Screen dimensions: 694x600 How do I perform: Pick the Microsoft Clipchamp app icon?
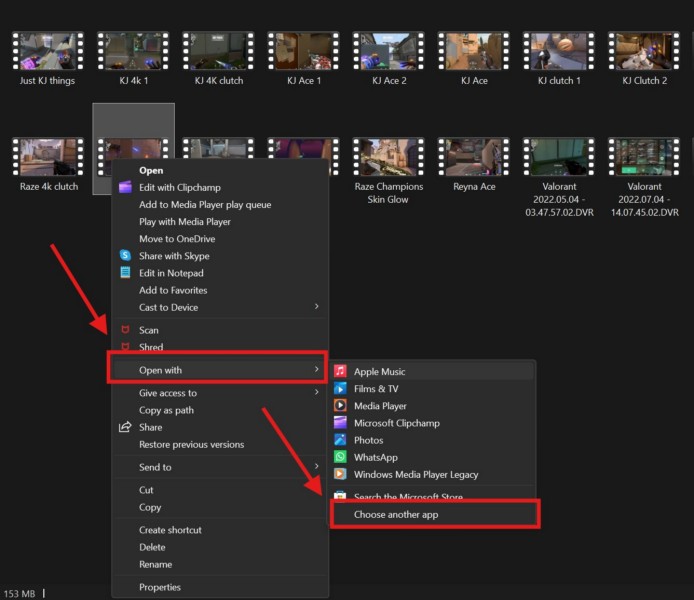pyautogui.click(x=340, y=423)
